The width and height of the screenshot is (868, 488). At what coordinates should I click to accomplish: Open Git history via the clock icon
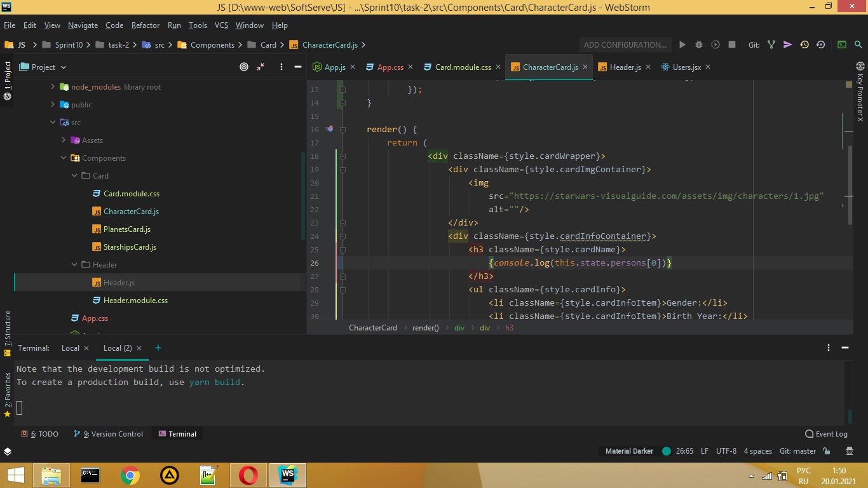click(x=804, y=45)
